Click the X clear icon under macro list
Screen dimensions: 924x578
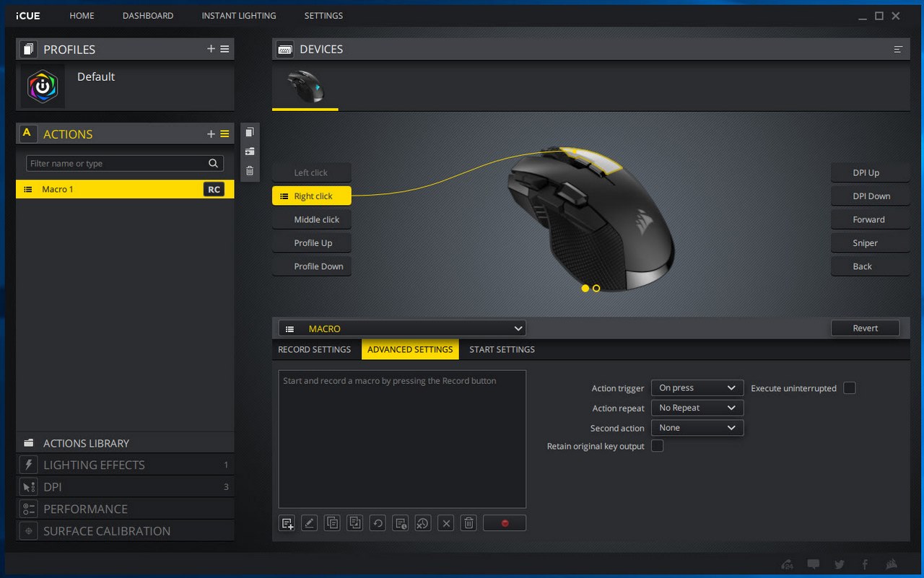[446, 523]
